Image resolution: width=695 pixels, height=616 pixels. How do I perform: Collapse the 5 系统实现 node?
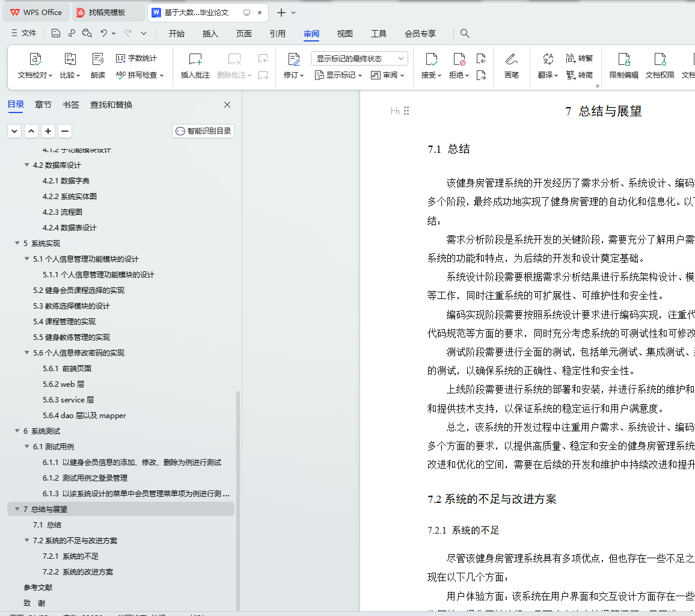[x=17, y=243]
